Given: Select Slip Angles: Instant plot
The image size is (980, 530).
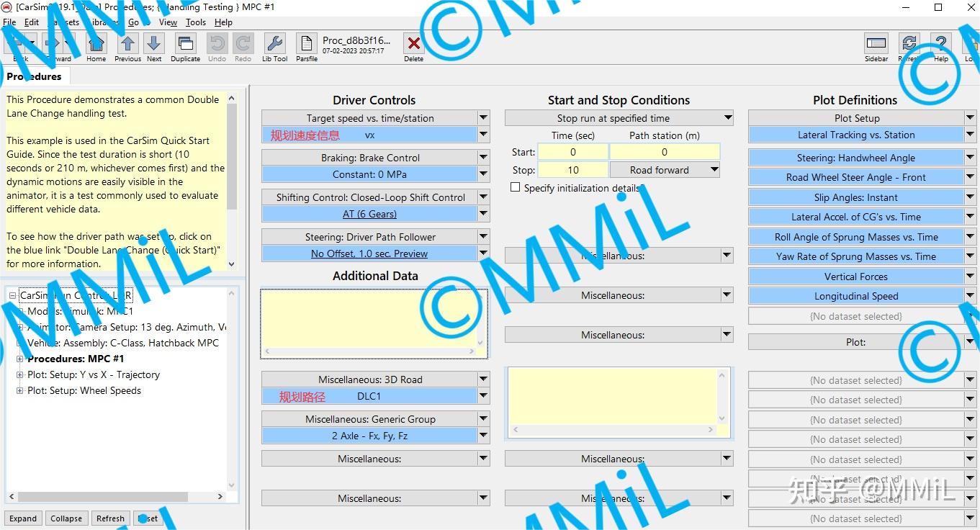Looking at the screenshot, I should tap(856, 197).
